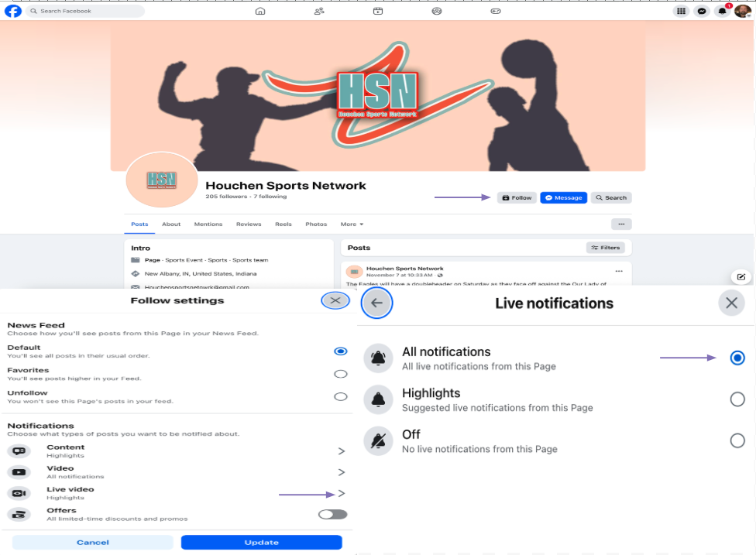Expand the Content notification settings
756x555 pixels.
pyautogui.click(x=341, y=451)
